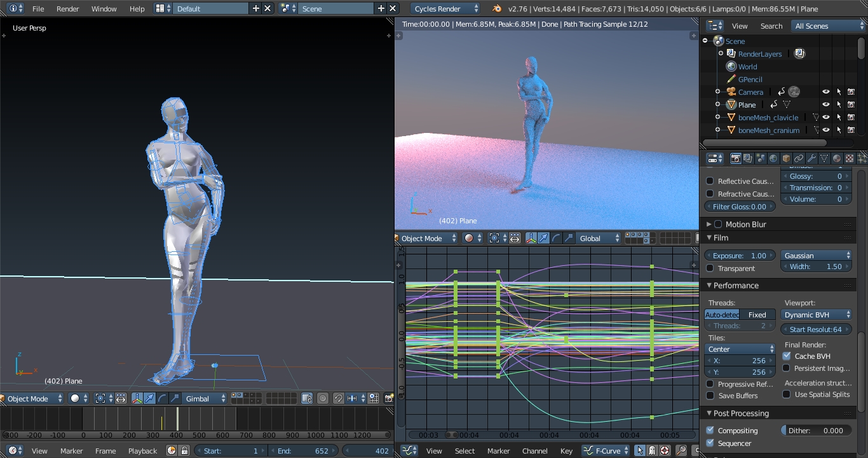Collapse the Performance panel
The height and width of the screenshot is (458, 868).
[x=731, y=285]
